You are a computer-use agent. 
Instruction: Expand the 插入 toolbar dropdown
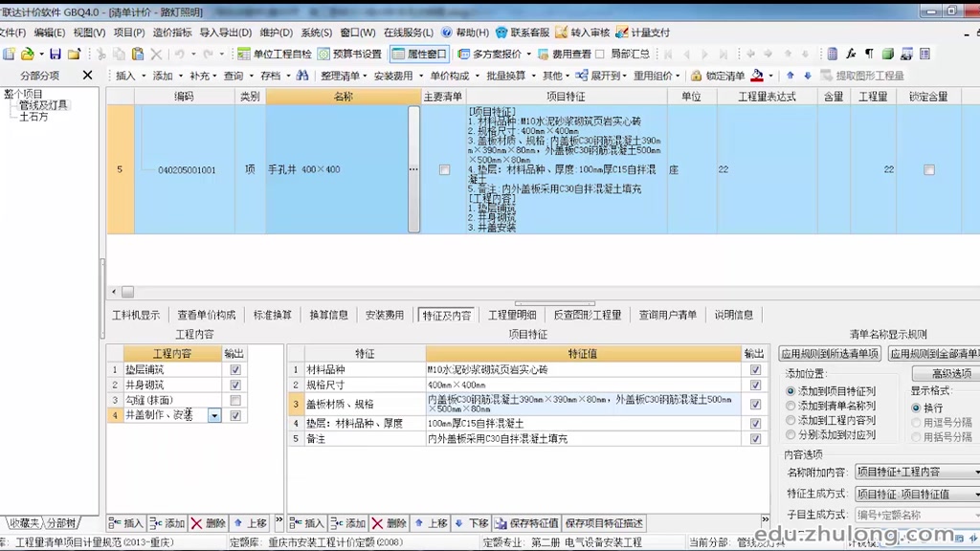143,76
